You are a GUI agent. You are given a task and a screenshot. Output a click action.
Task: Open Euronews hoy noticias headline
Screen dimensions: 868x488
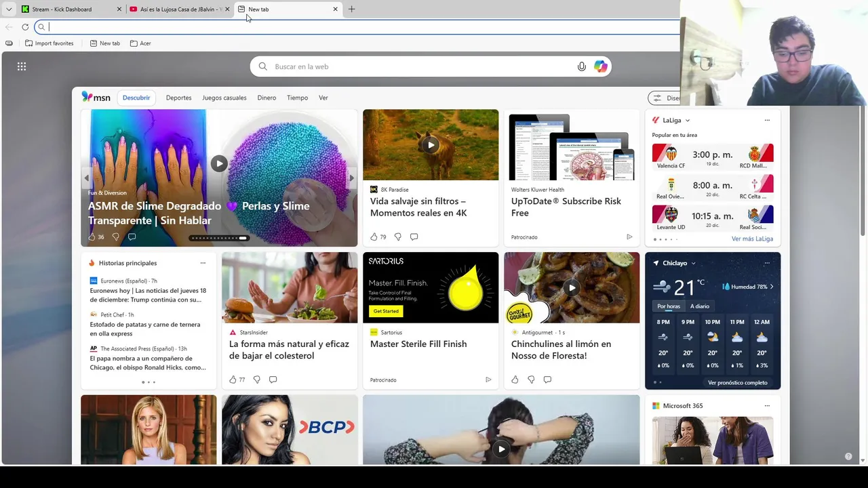coord(148,295)
